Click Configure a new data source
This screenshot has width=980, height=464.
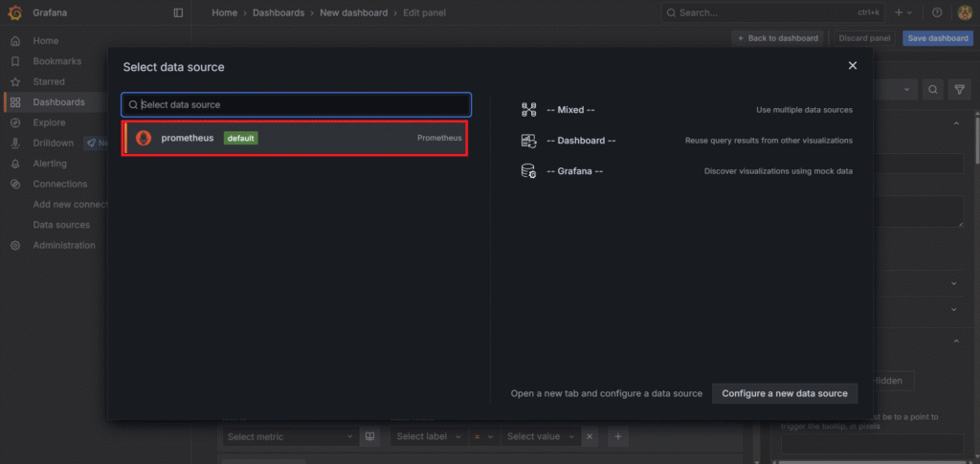(785, 393)
